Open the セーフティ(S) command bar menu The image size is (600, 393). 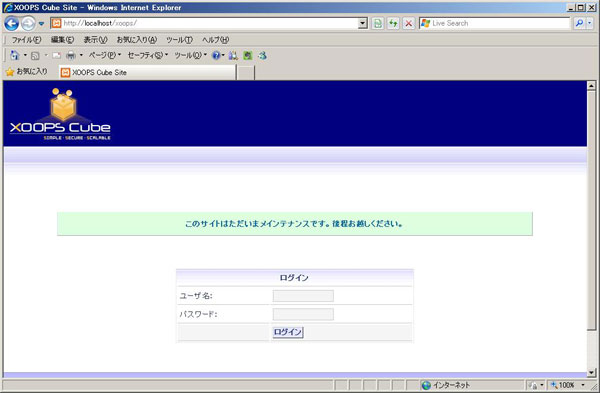point(147,55)
